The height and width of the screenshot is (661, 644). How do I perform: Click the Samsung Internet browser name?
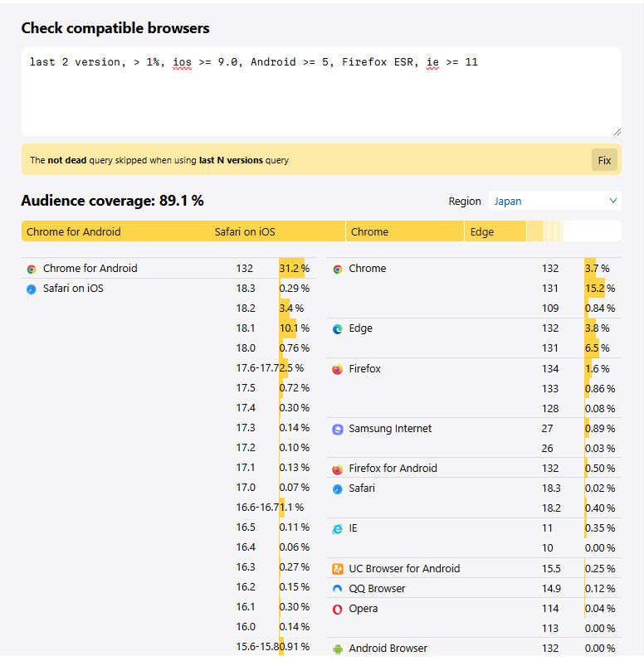[390, 429]
